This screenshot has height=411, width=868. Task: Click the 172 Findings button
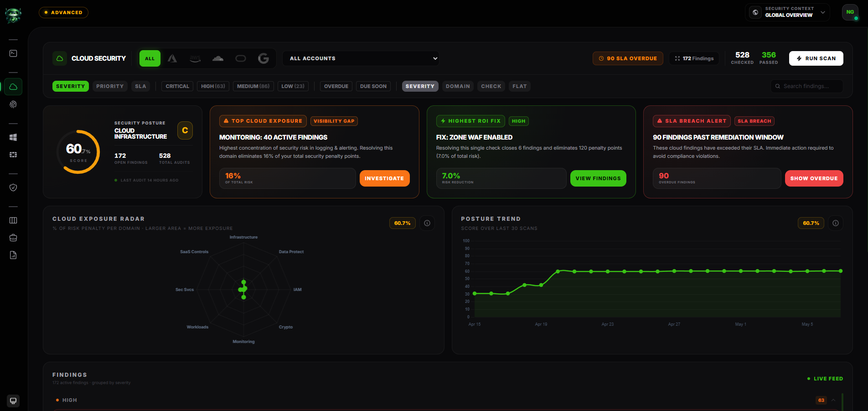click(x=694, y=58)
